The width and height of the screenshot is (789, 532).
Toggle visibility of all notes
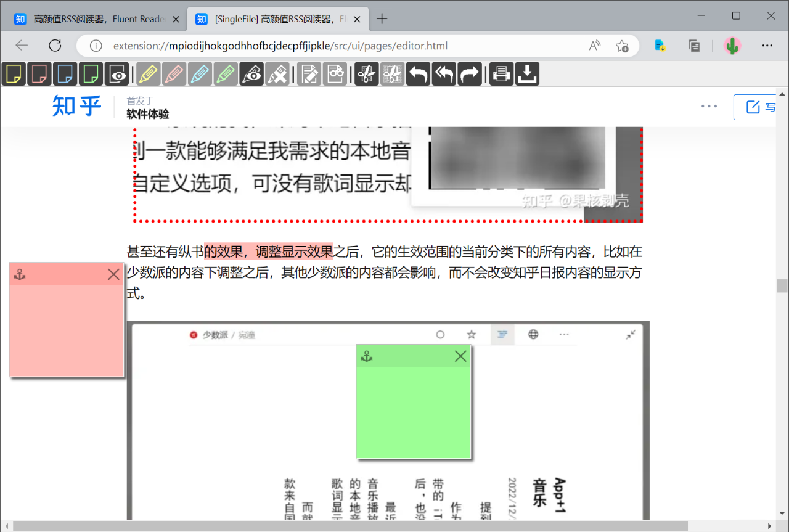(x=117, y=74)
